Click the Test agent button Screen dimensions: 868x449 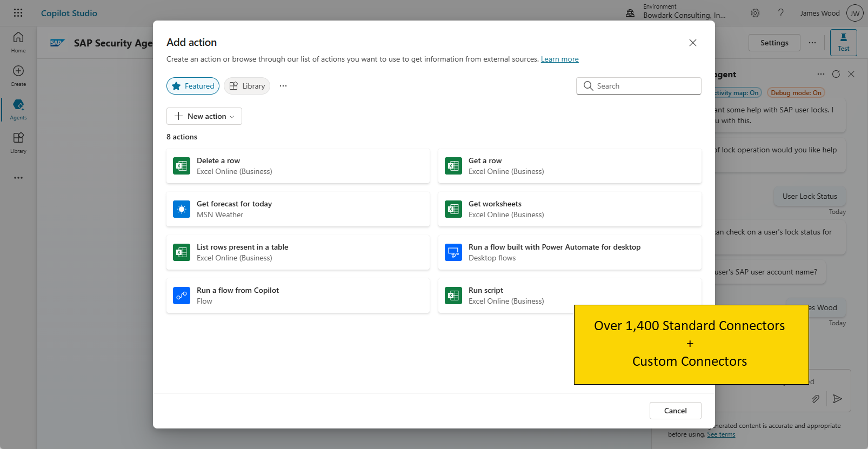point(844,43)
